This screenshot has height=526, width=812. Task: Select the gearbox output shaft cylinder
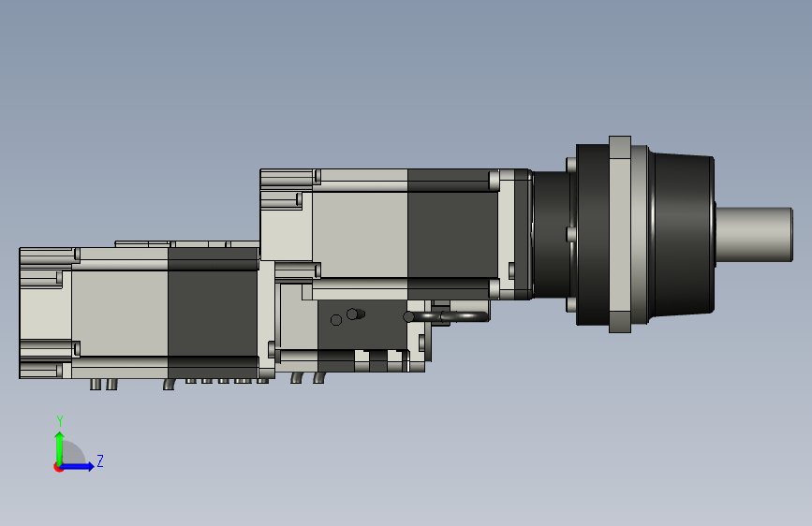click(x=755, y=235)
